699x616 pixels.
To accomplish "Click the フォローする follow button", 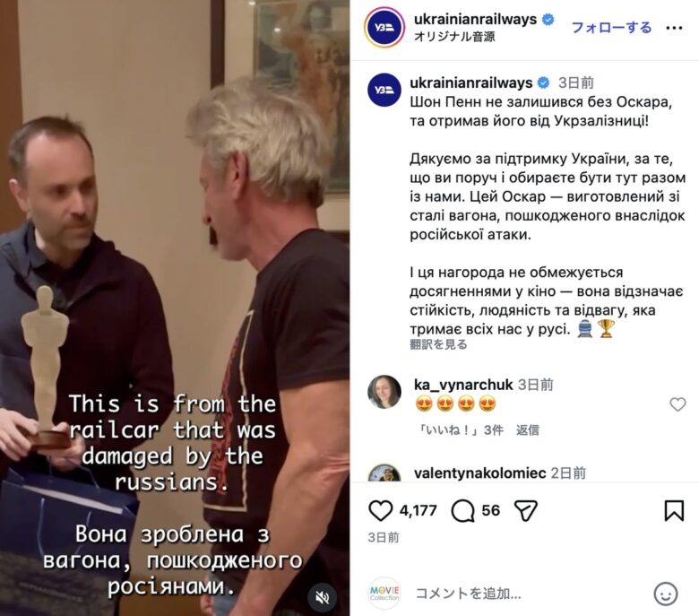I will click(x=611, y=28).
